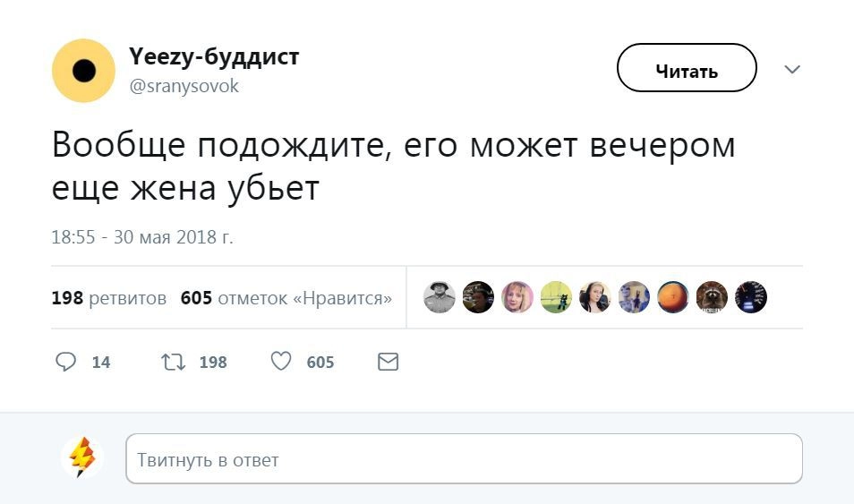Open the black-and-white soldier helmet avatar
The height and width of the screenshot is (504, 854).
(x=440, y=297)
